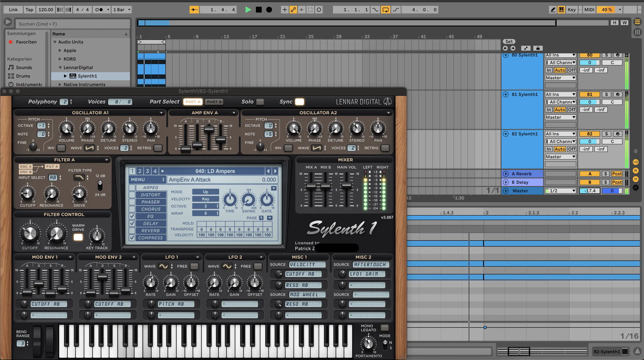Click the browser search field
644x360 pixels.
coord(73,24)
